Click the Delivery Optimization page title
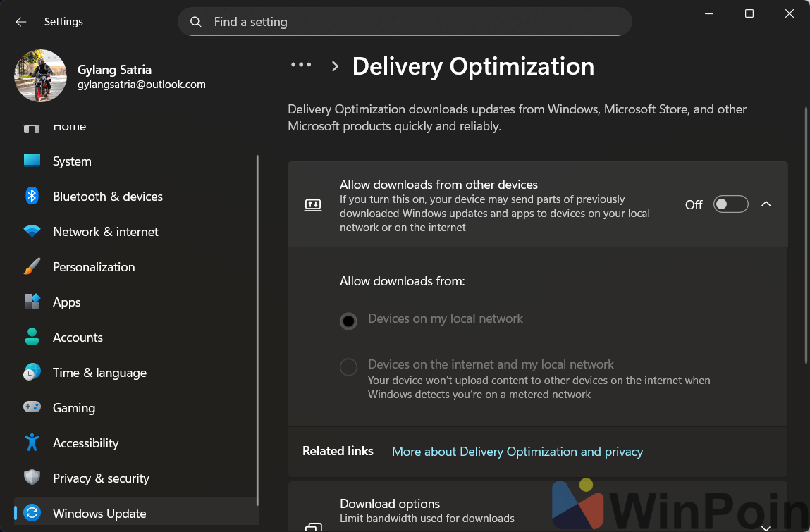Screen dimensions: 810x532 [473, 66]
